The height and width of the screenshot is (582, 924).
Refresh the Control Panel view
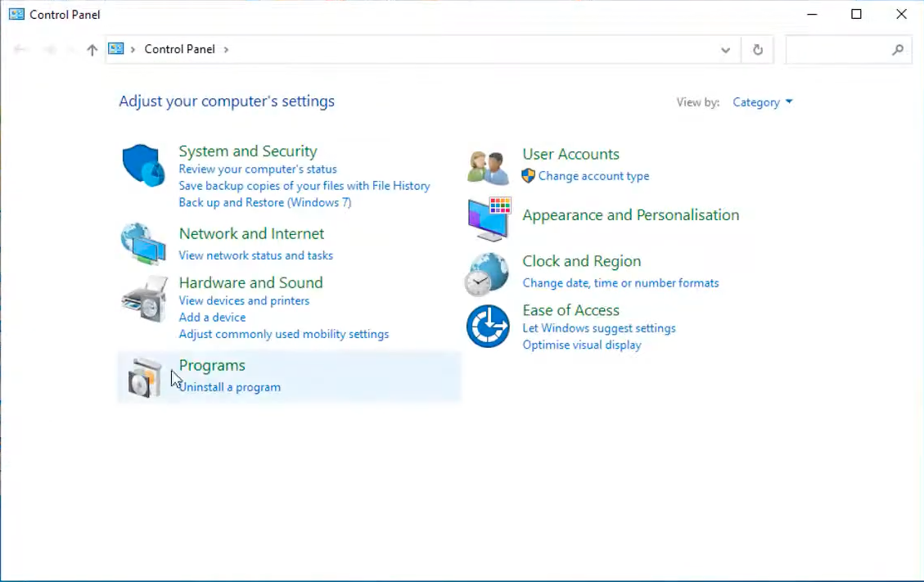(x=758, y=50)
